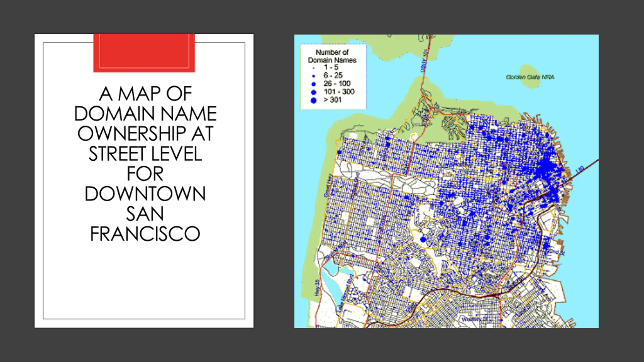This screenshot has width=644, height=362.
Task: Click the slide title starting "A MAP OF DOMAIN NAME"
Action: [145, 164]
